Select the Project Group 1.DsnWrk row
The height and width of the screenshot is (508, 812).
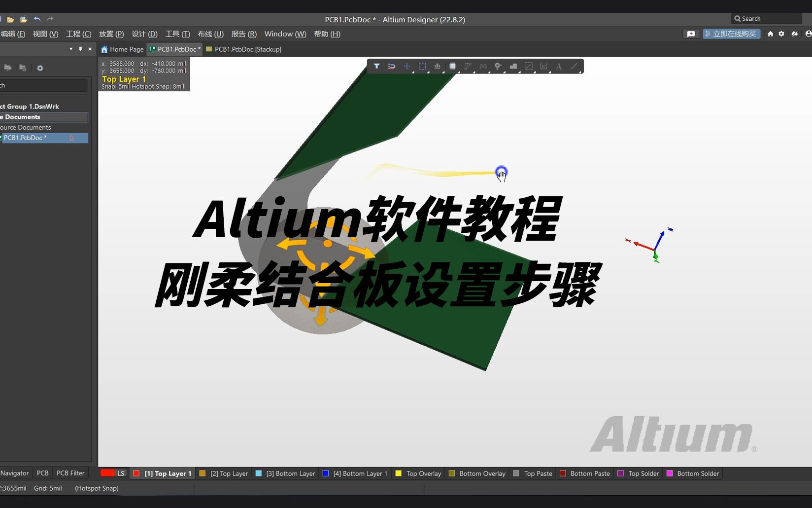pos(44,107)
